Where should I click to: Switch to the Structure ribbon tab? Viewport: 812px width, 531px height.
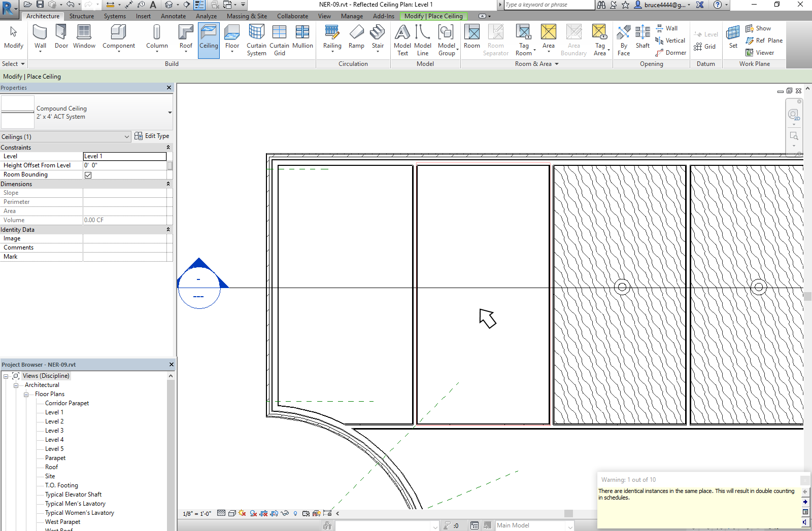pyautogui.click(x=82, y=16)
